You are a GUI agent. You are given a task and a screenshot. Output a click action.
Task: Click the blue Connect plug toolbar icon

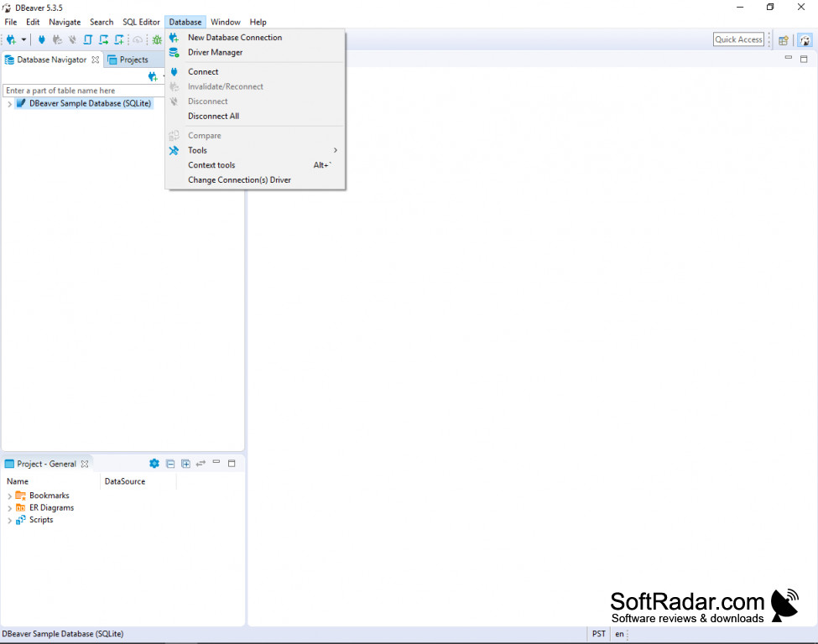42,39
